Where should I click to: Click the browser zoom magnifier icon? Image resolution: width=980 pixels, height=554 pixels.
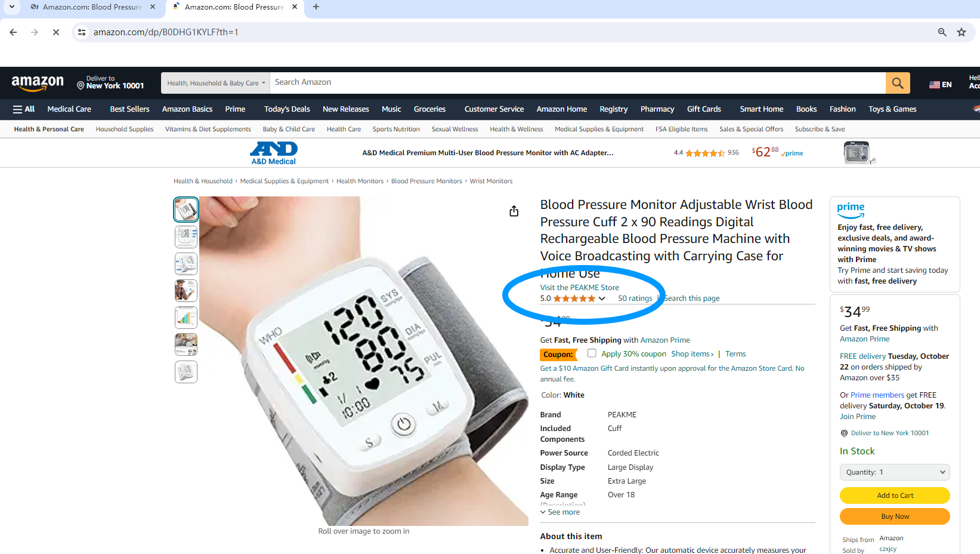[x=942, y=32]
